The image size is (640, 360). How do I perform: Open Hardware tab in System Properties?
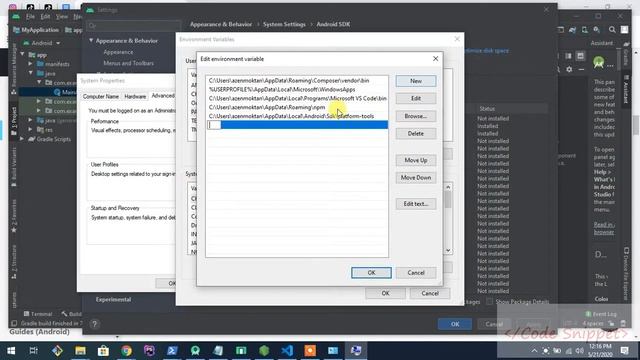tap(135, 96)
